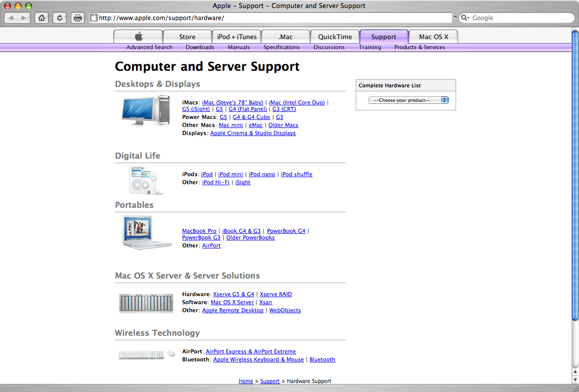Viewport: 579px width, 392px height.
Task: Go back with the browser back arrow
Action: coord(11,18)
